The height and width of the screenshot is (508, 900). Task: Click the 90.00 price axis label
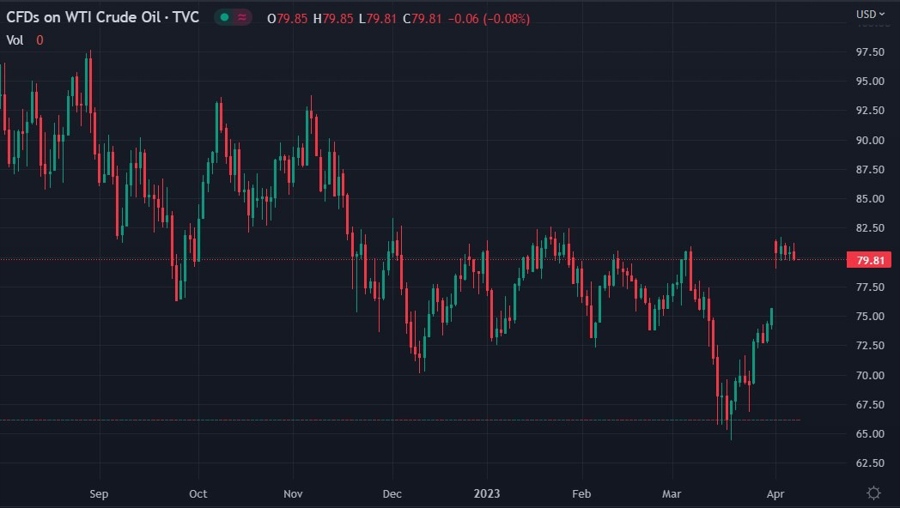click(x=870, y=140)
